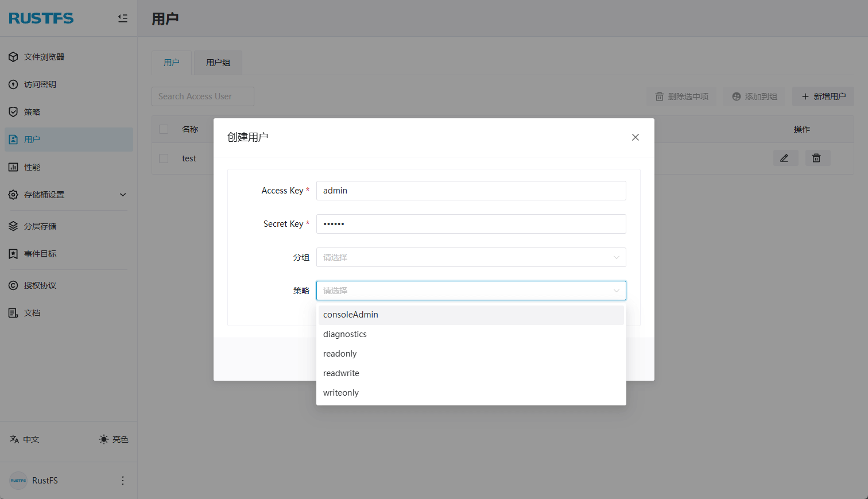Open the 文件浏览器 file browser icon
Screen dimensions: 868x499
pyautogui.click(x=13, y=57)
